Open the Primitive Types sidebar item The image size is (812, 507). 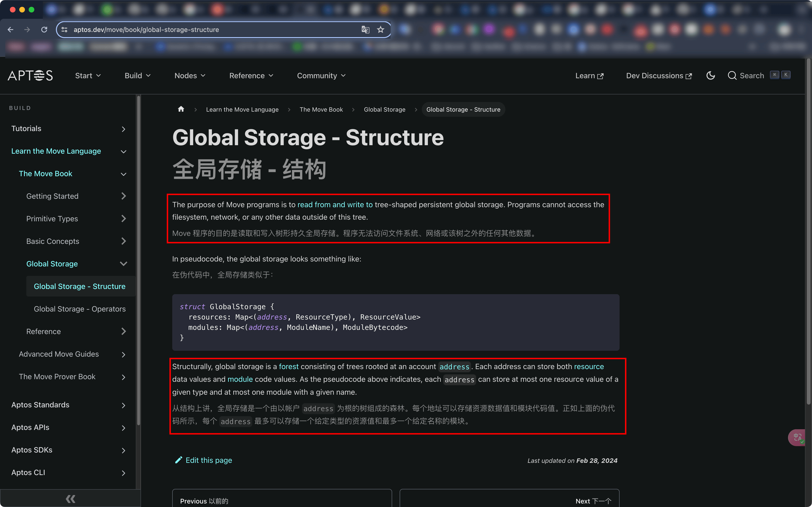pyautogui.click(x=52, y=219)
